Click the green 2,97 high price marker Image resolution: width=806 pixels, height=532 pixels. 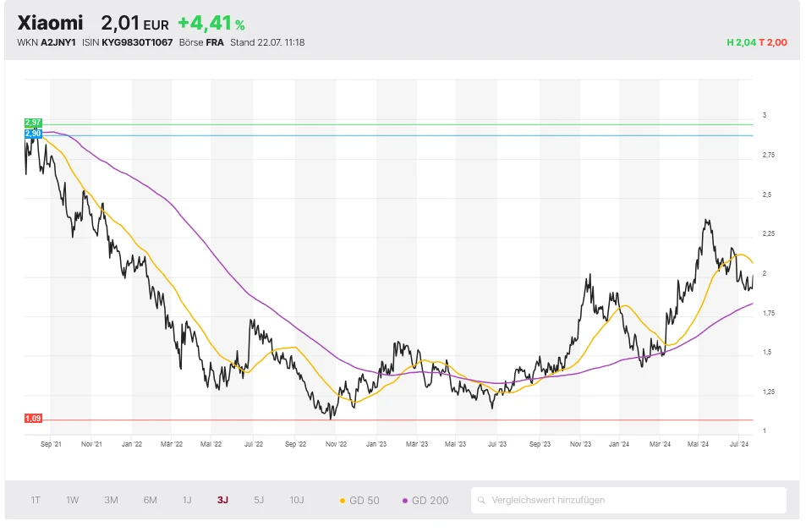pos(33,123)
